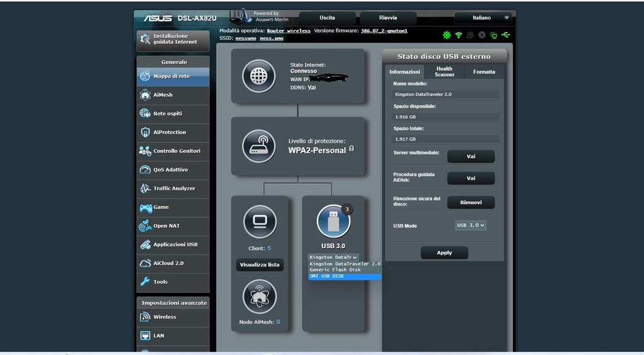Click Visualizza lista button
The width and height of the screenshot is (644, 355).
point(260,265)
